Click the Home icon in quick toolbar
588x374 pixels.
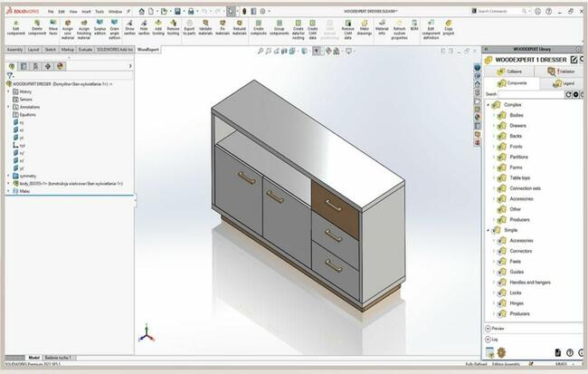pos(142,11)
